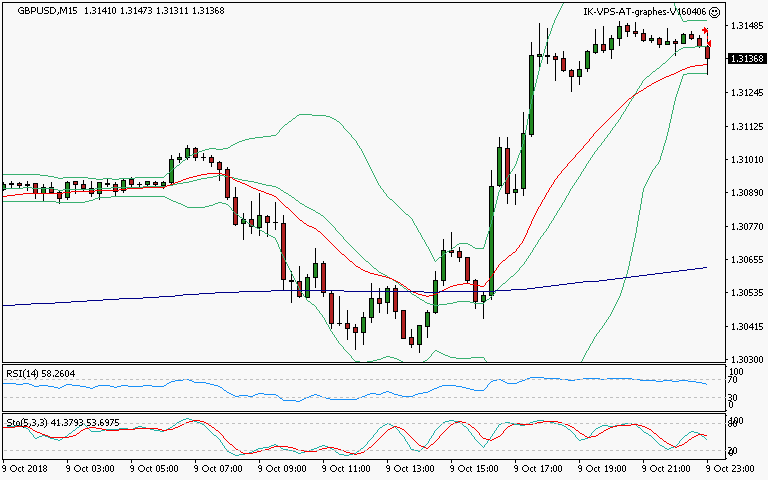
Task: Click the 9 Oct 19:00 time label
Action: click(601, 468)
